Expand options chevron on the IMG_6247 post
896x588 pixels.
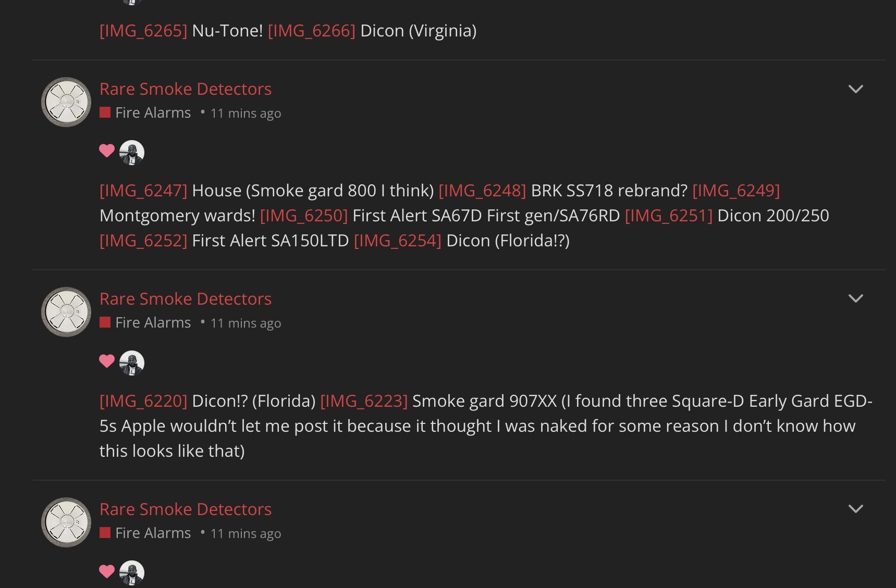coord(855,89)
